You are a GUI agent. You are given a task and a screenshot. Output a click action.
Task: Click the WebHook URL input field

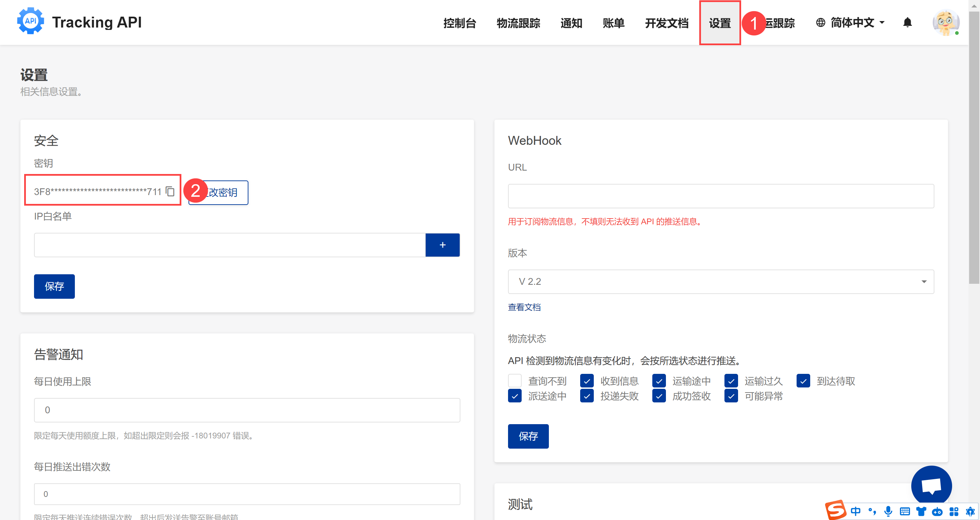click(721, 196)
